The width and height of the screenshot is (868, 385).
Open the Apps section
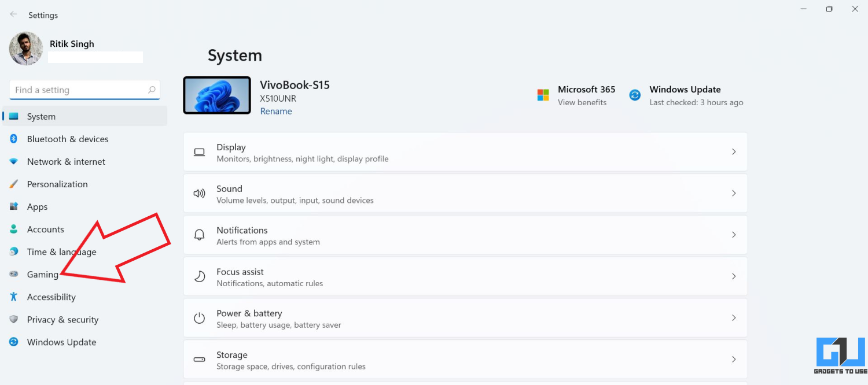pyautogui.click(x=37, y=207)
